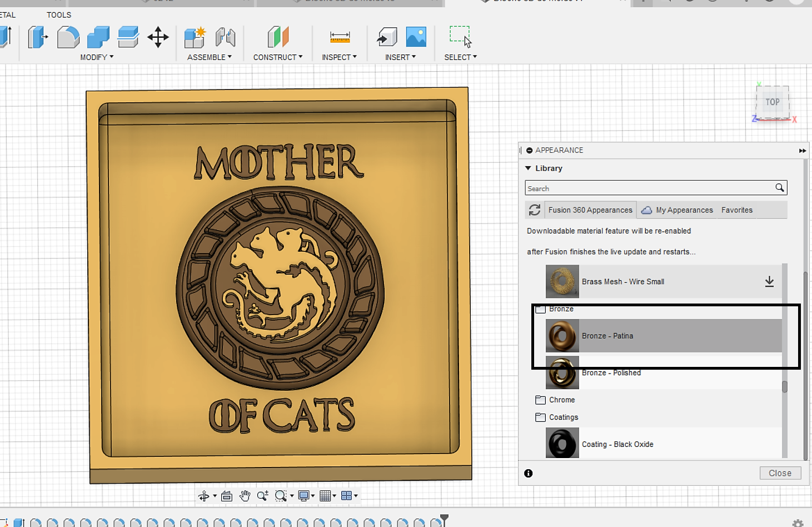Image resolution: width=812 pixels, height=527 pixels.
Task: Open the Display Settings dropdown arrow
Action: [x=313, y=496]
